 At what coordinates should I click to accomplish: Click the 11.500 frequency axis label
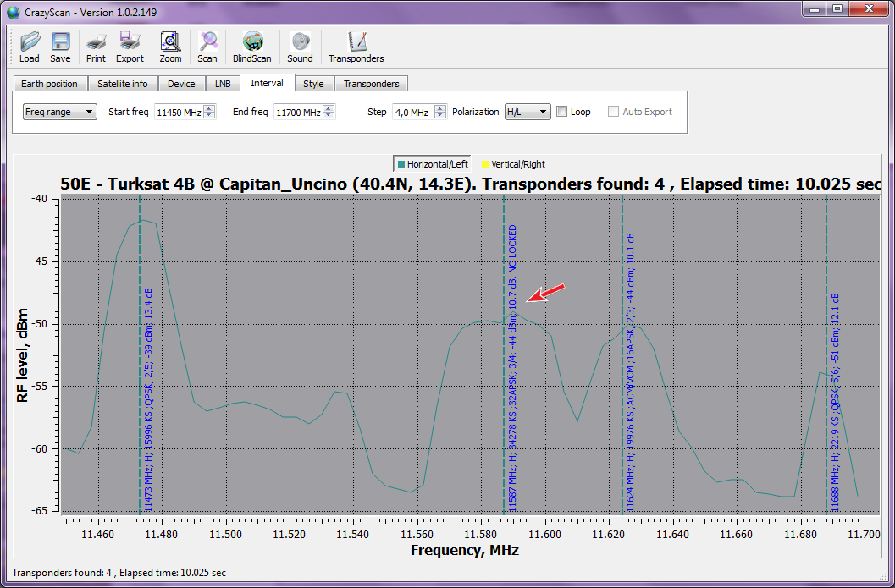(225, 535)
